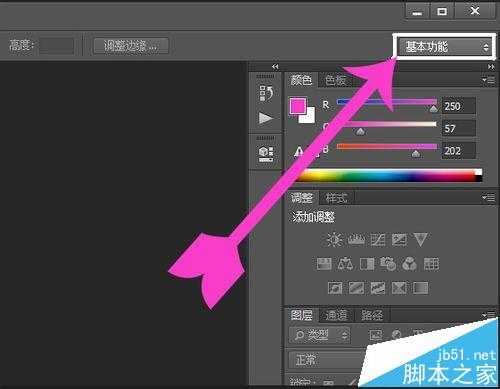Click the R channel slider thumb
This screenshot has height=389, width=500.
pos(433,108)
